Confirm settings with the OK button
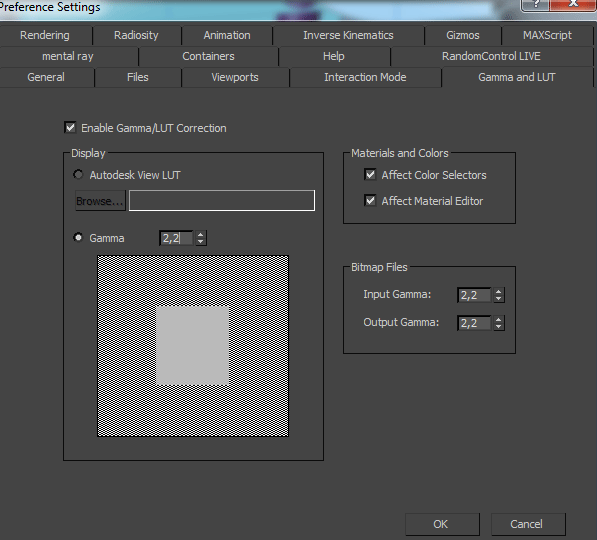This screenshot has width=597, height=540. pyautogui.click(x=442, y=524)
